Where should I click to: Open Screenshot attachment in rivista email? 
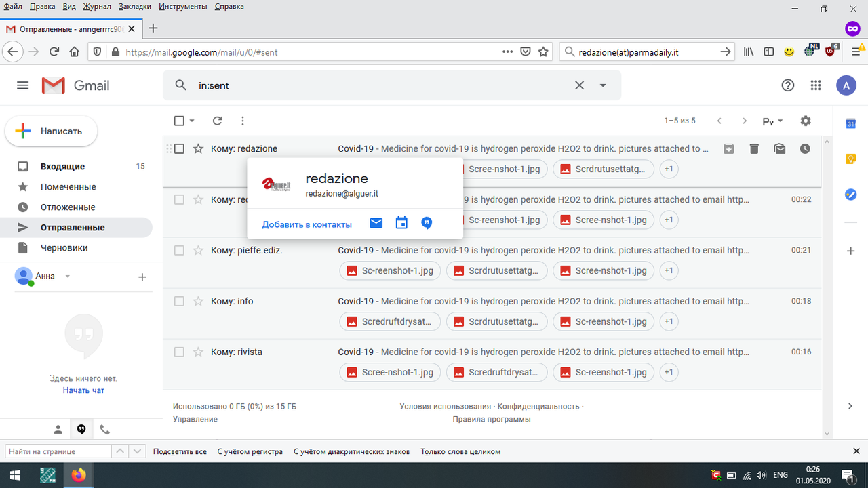pos(390,372)
